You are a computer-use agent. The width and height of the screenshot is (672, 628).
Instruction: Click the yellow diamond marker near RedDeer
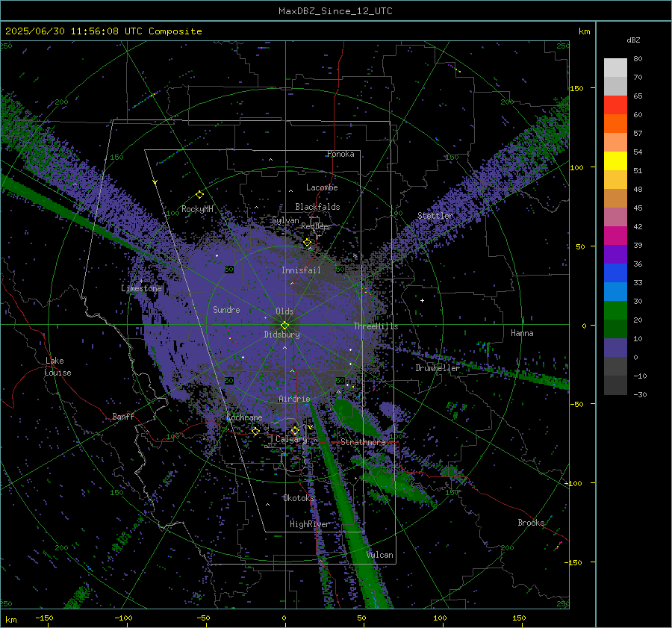(308, 243)
